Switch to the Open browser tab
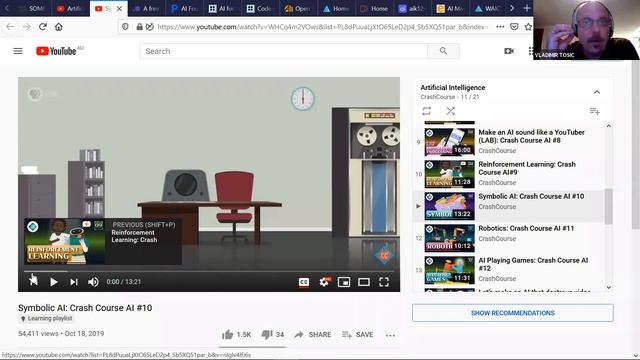 (297, 8)
